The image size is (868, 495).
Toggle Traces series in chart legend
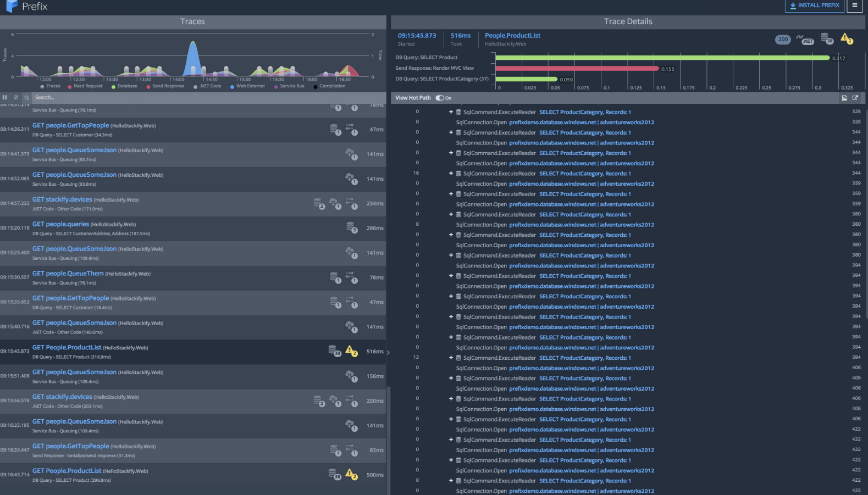(50, 86)
